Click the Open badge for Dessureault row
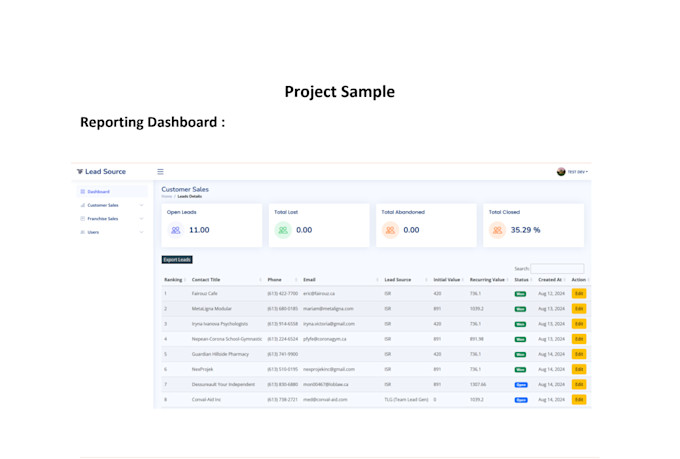The height and width of the screenshot is (459, 680). [521, 385]
